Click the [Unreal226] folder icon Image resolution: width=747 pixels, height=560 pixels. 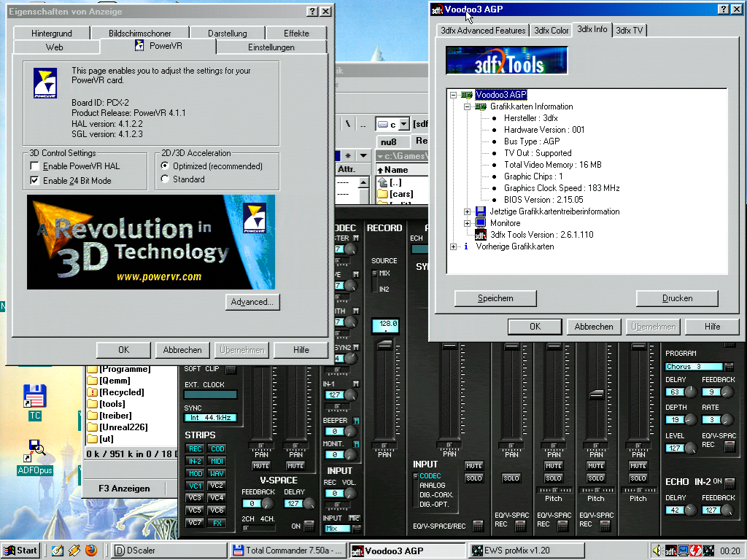[93, 427]
